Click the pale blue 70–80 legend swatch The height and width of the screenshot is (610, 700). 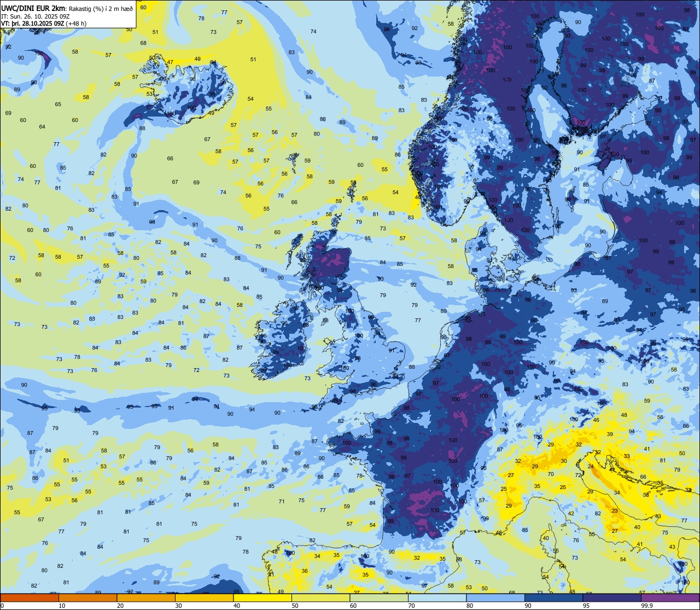[437, 597]
